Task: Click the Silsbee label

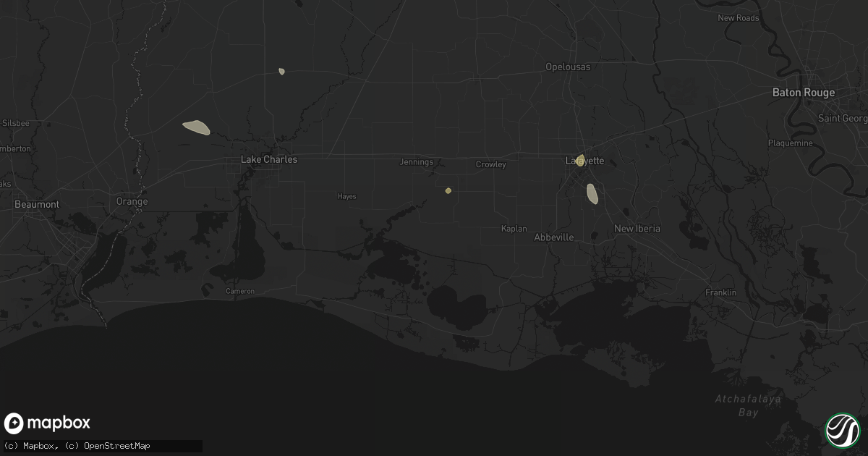Action: [16, 123]
